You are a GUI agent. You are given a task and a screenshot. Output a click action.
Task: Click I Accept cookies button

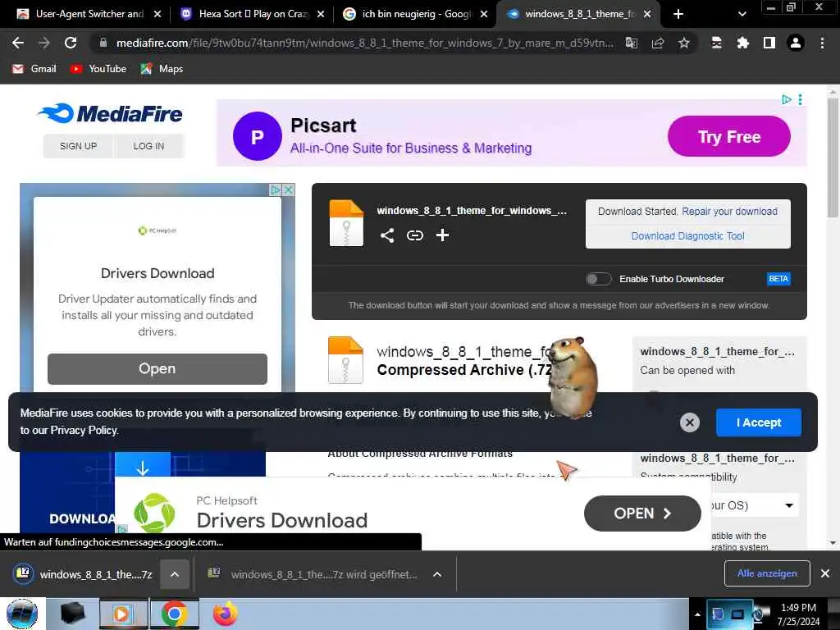pyautogui.click(x=759, y=422)
